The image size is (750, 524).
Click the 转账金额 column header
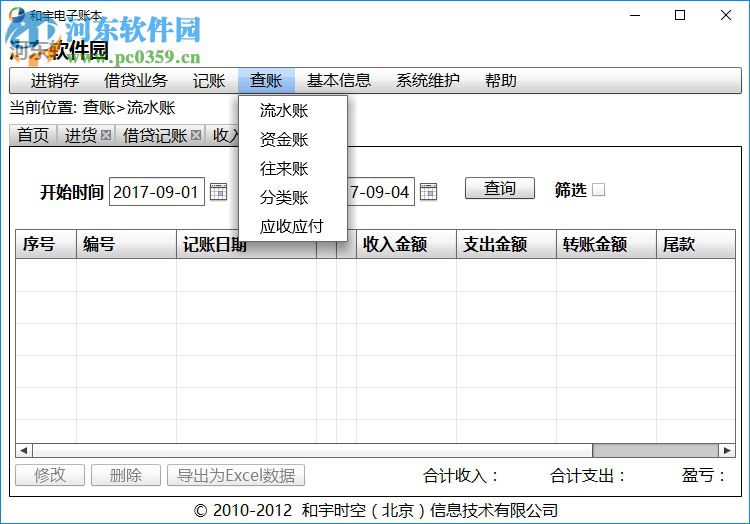click(606, 244)
